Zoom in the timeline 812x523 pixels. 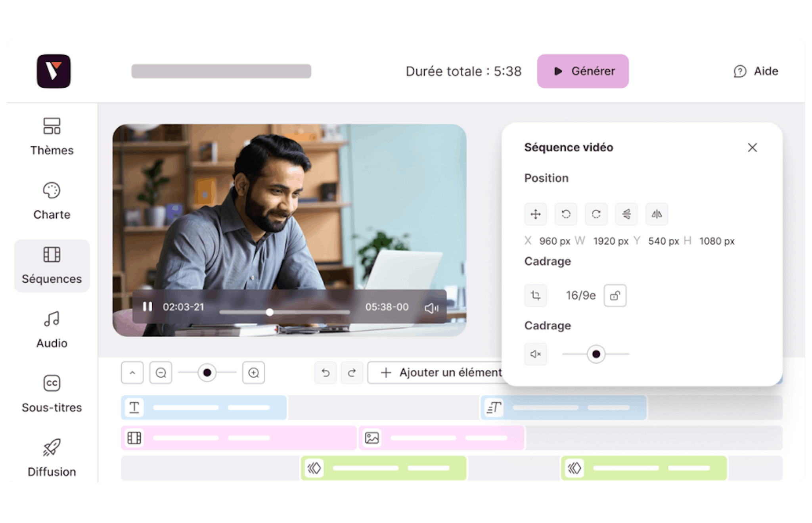coord(253,373)
